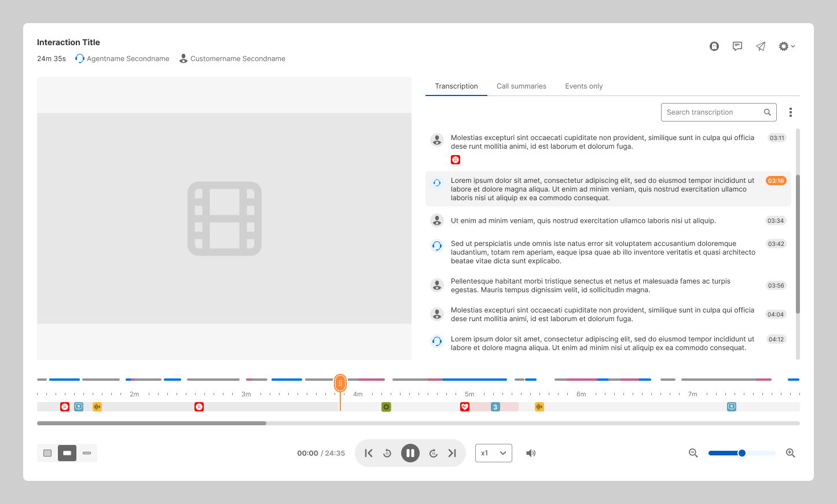The height and width of the screenshot is (504, 837).
Task: Click the red heart event marker
Action: 465,407
